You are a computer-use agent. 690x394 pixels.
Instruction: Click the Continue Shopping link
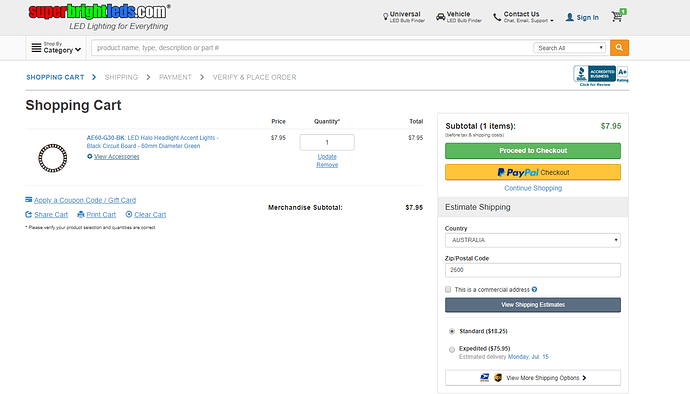(x=533, y=188)
